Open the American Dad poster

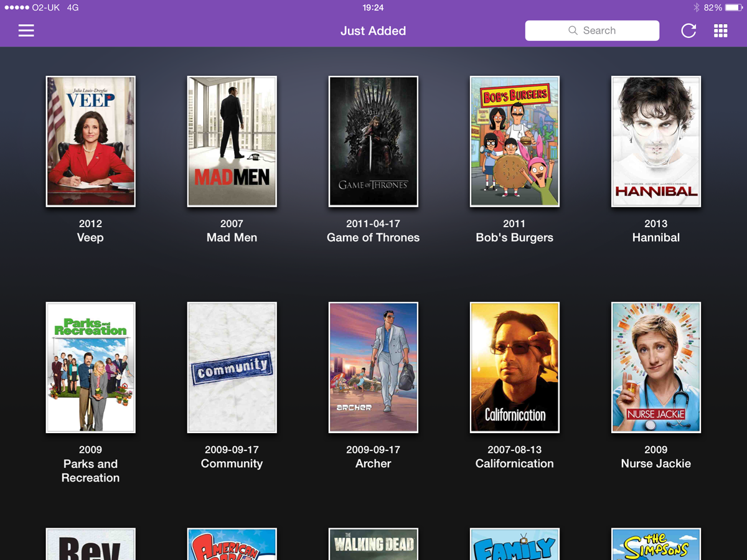click(x=232, y=544)
